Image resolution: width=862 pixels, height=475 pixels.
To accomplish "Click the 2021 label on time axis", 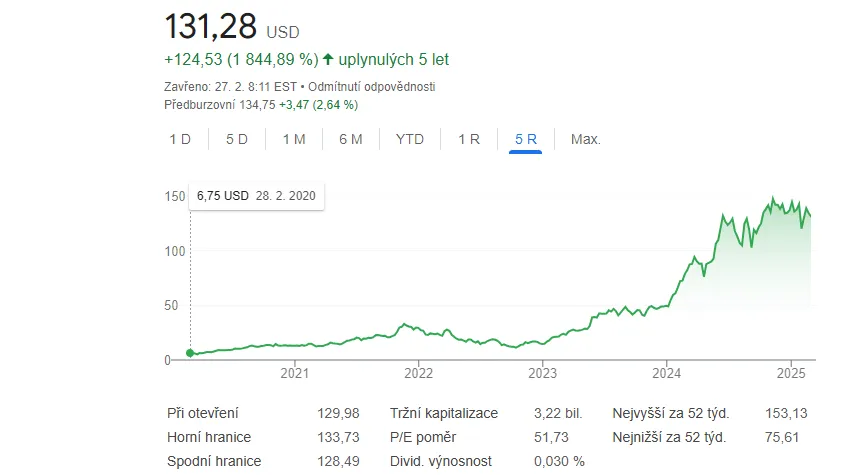I will (294, 375).
